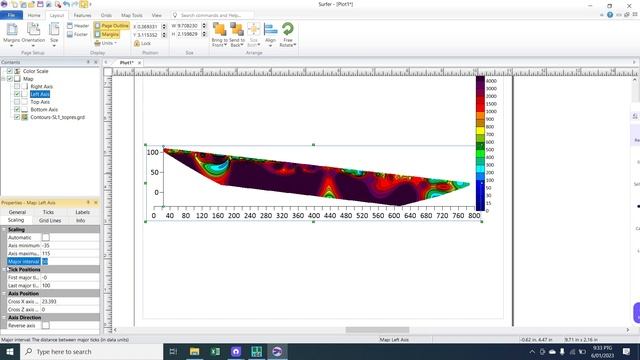Toggle the Margins display option

coord(107,34)
